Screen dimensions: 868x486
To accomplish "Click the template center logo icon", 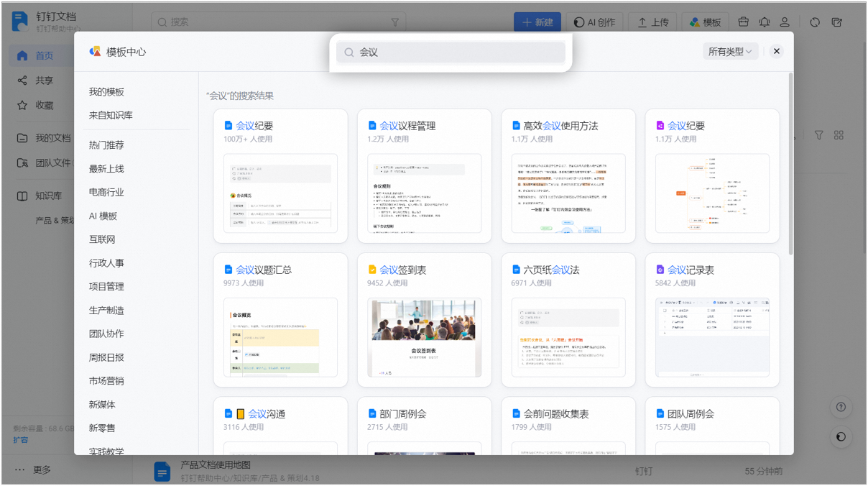I will (95, 52).
